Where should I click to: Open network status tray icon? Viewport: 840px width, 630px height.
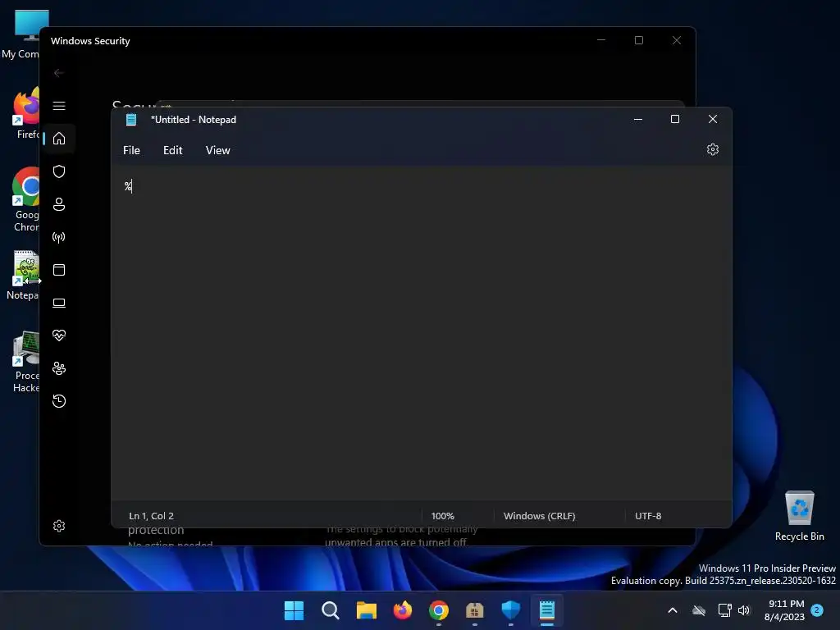pyautogui.click(x=724, y=610)
